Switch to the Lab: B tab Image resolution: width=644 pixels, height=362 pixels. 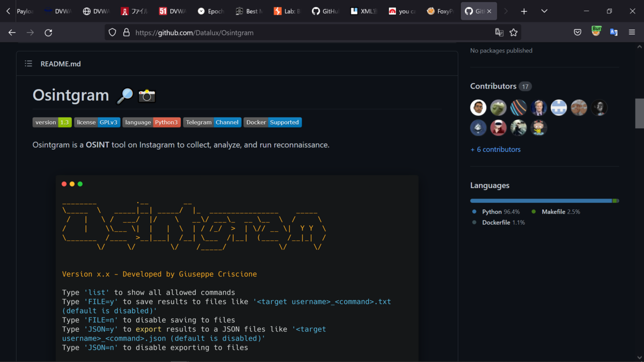(287, 11)
